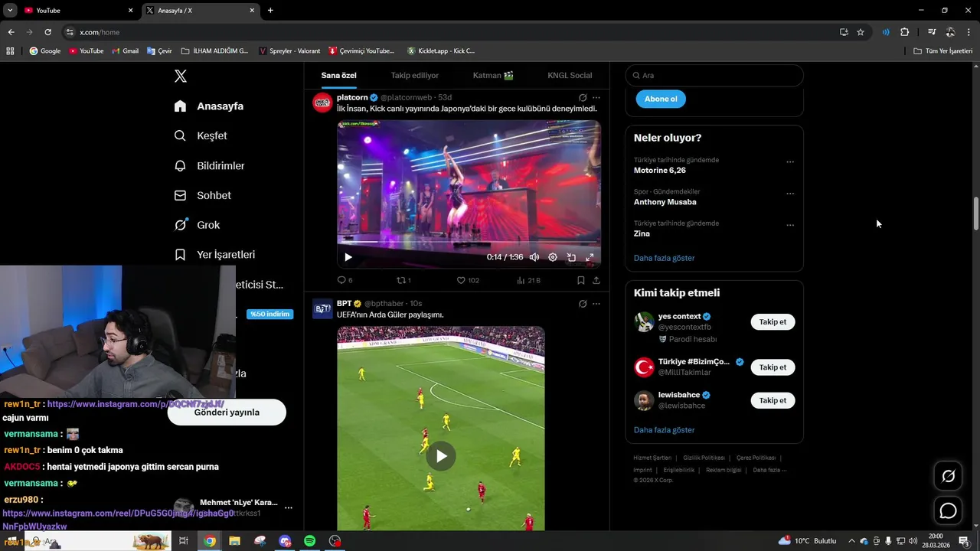Share the platcorn post
Screen dimensions: 980x551
click(596, 280)
